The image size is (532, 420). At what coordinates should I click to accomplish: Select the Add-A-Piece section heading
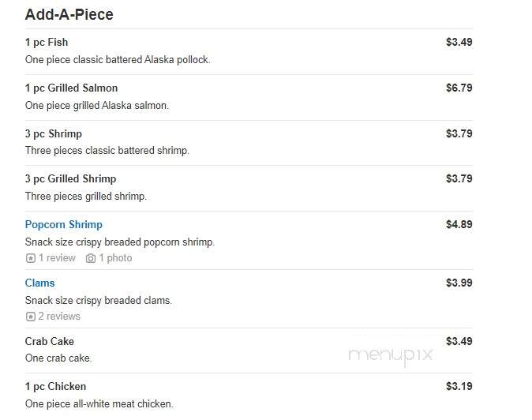click(69, 14)
